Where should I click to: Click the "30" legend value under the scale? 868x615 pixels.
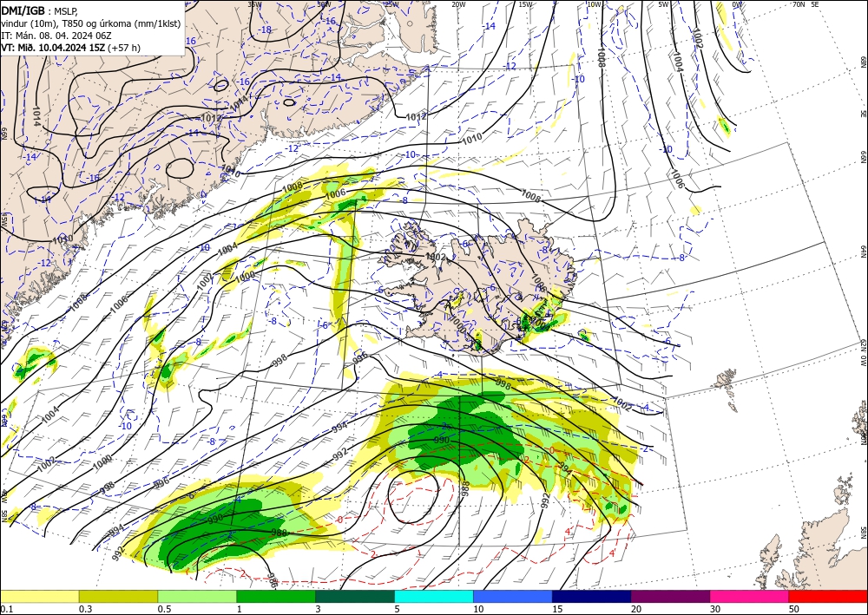[715, 609]
